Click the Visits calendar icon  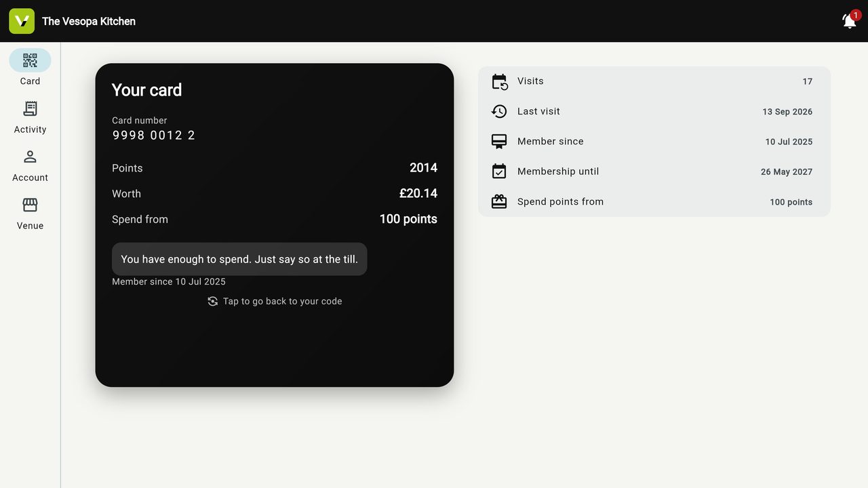(x=499, y=81)
